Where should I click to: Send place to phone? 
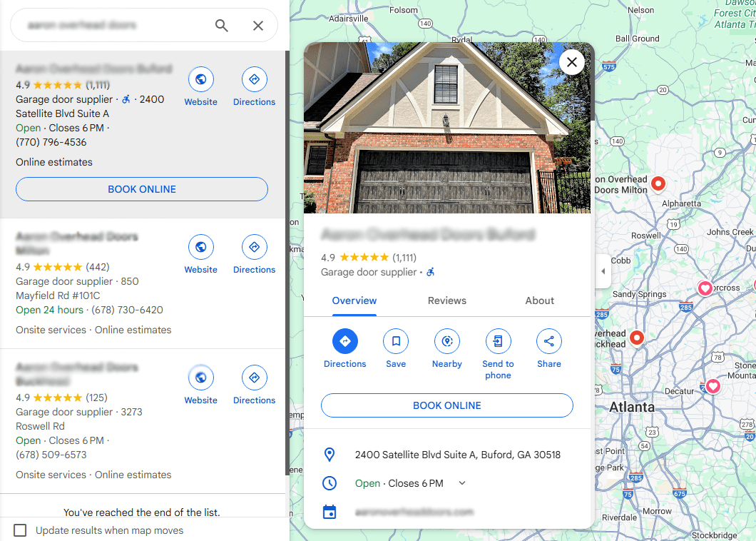(498, 341)
